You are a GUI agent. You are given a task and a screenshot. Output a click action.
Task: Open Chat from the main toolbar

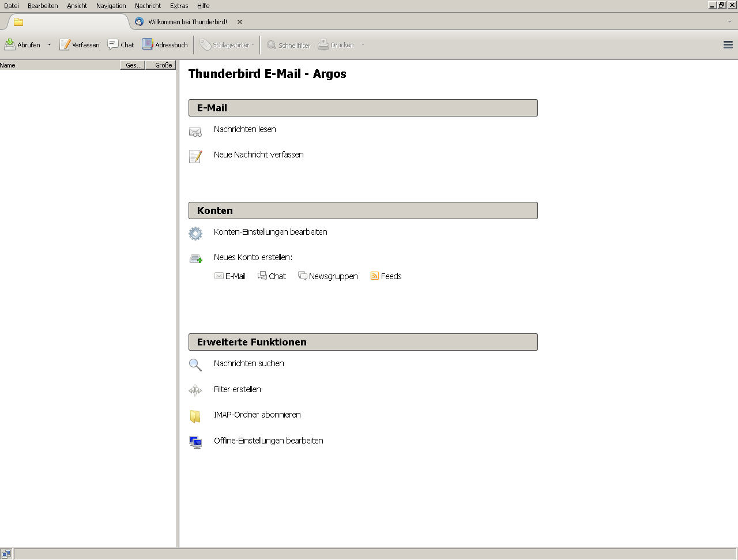click(121, 44)
